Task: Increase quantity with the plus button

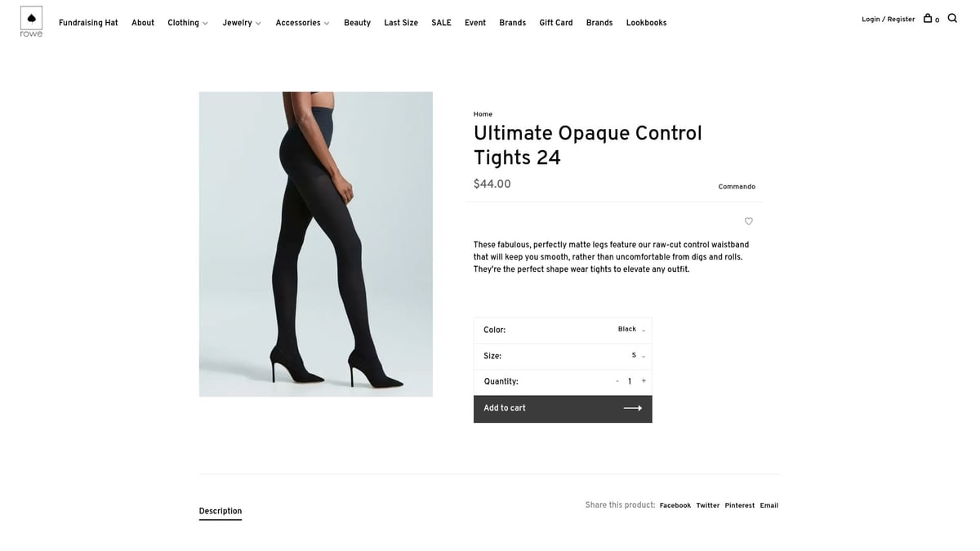Action: point(644,381)
